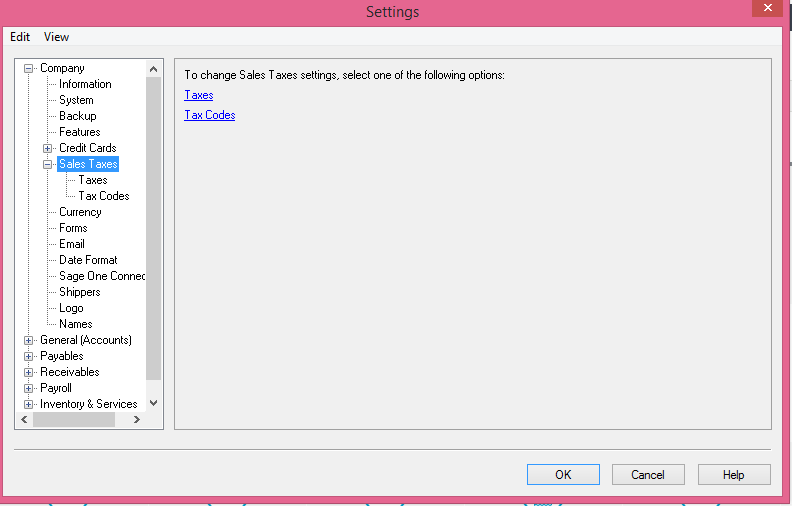Expand the General (Accounts) node
This screenshot has width=792, height=506.
(x=28, y=340)
